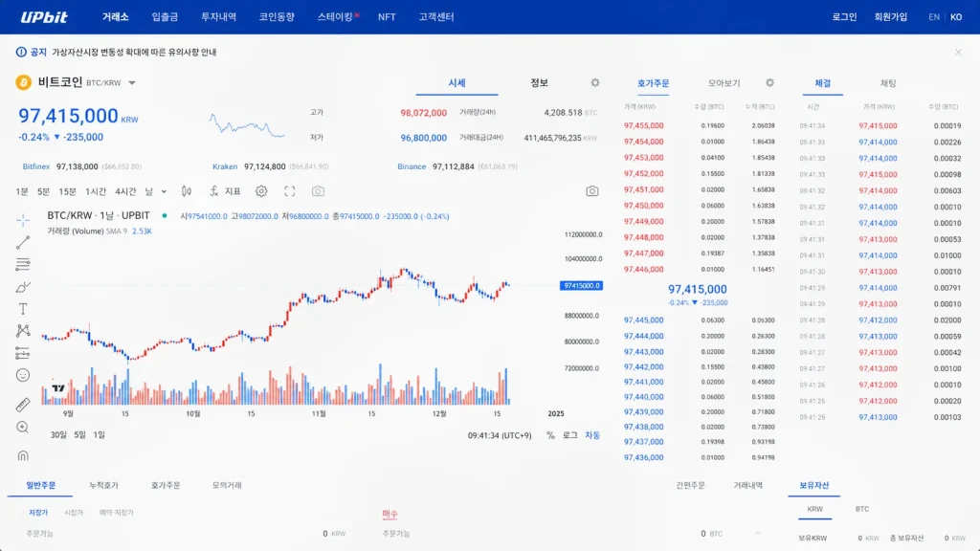Click the Bitcoin coin icon

(x=24, y=82)
